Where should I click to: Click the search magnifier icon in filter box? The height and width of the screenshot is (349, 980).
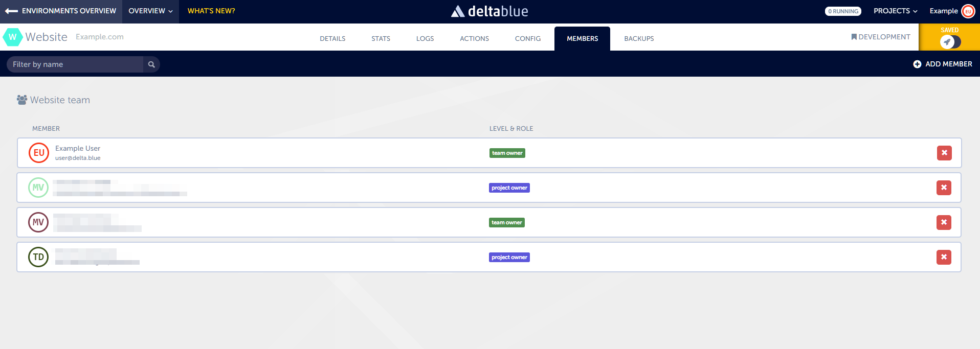[151, 64]
